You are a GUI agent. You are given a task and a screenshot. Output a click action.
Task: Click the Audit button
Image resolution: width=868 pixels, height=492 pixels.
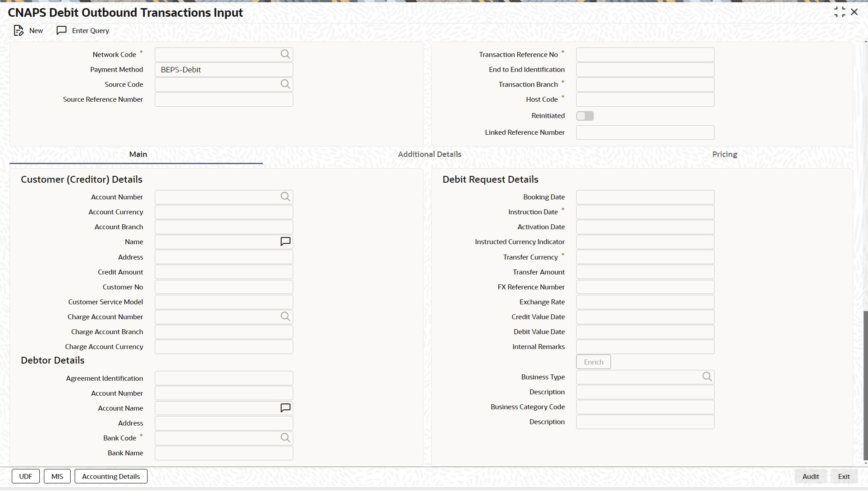[811, 477]
